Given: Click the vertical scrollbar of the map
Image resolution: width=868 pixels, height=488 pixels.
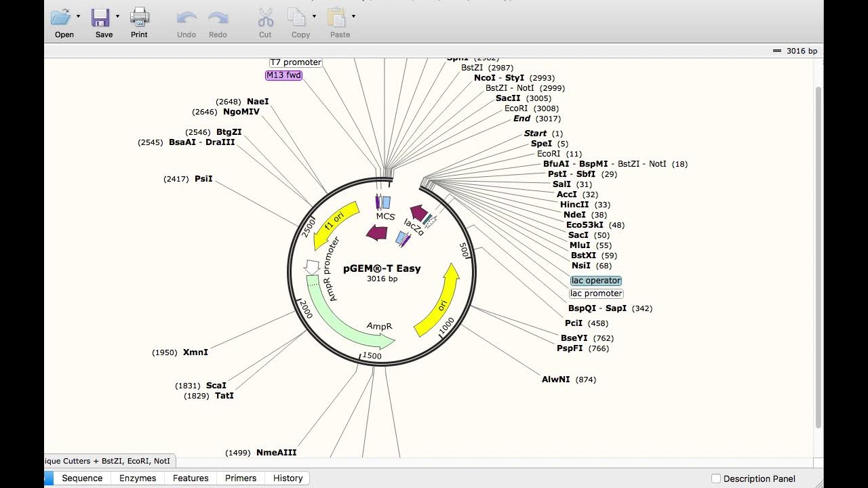Looking at the screenshot, I should [819, 258].
